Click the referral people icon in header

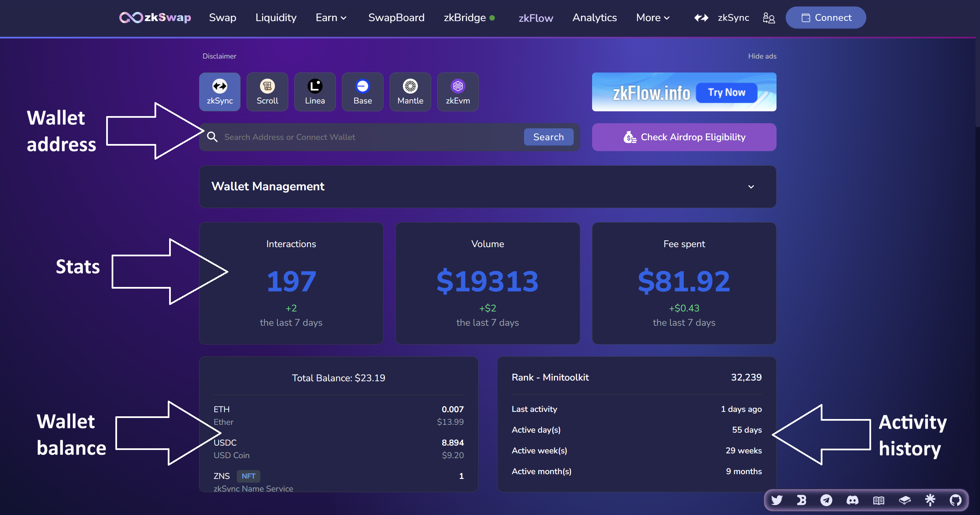(768, 17)
